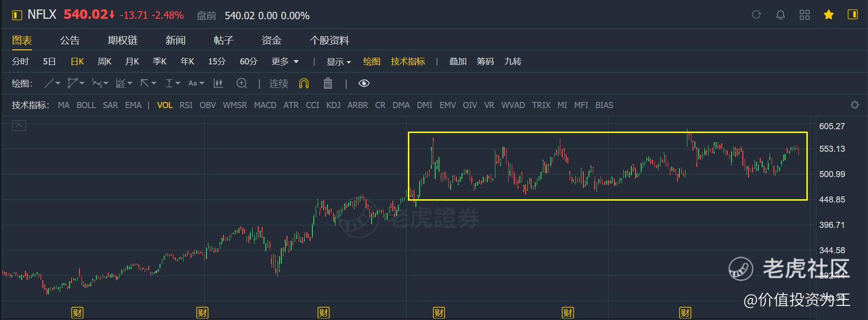The image size is (868, 320).
Task: Unfavorite NFLX with the yellow star
Action: click(x=828, y=15)
